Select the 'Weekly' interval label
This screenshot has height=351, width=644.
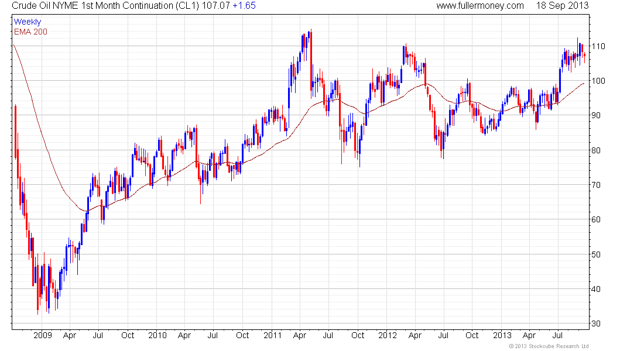[x=28, y=22]
